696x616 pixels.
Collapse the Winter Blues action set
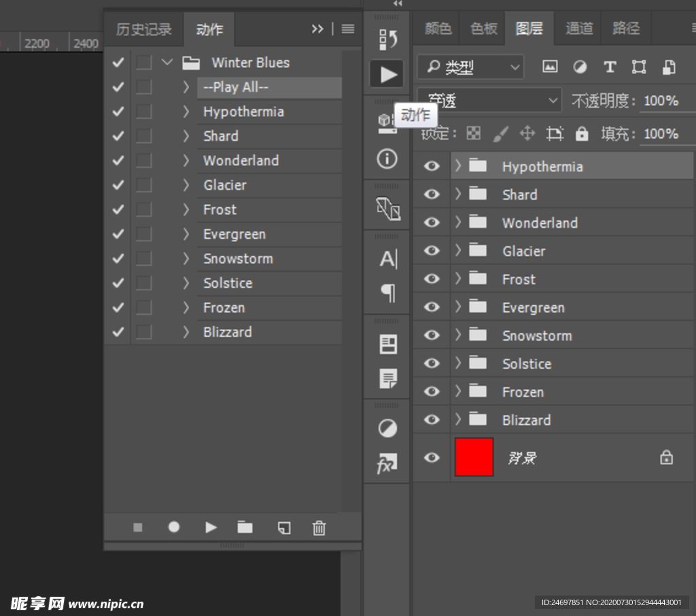point(167,63)
